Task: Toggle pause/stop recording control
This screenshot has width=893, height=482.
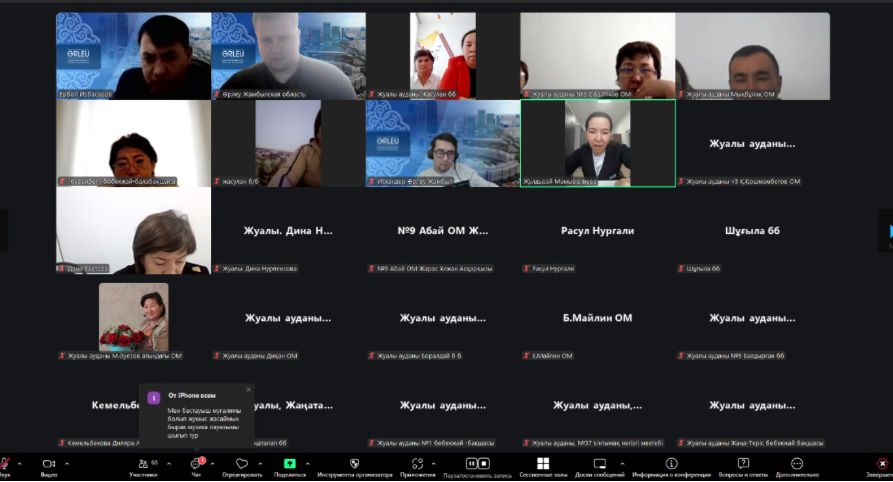Action: (x=478, y=464)
